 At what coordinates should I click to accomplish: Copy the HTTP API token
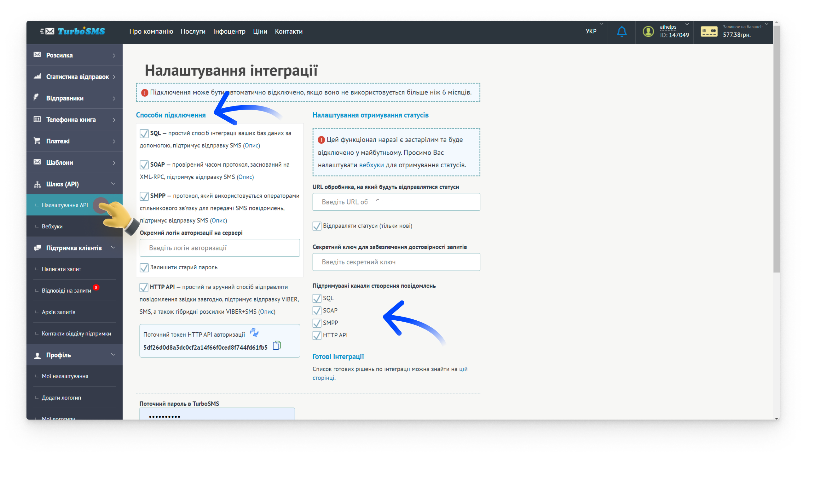pos(277,345)
